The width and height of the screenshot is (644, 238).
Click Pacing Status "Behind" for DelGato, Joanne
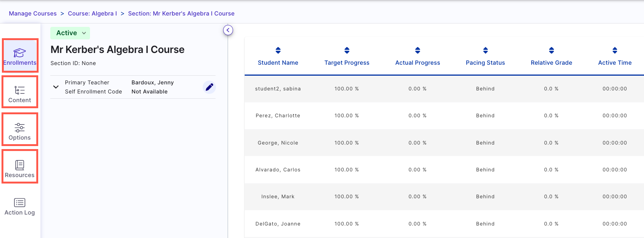486,224
